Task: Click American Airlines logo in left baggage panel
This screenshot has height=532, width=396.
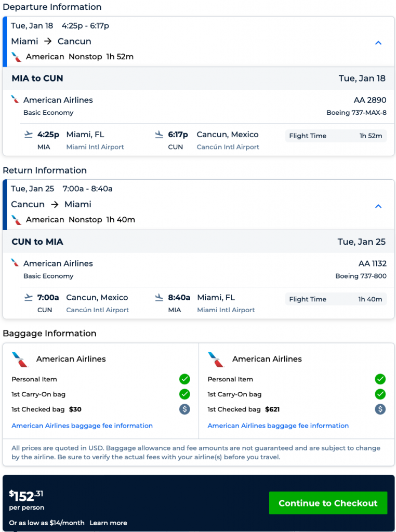Action: click(19, 359)
